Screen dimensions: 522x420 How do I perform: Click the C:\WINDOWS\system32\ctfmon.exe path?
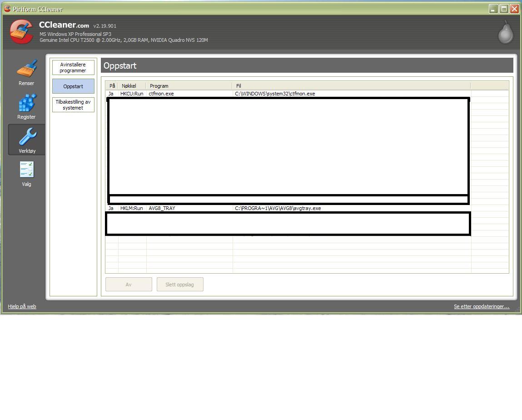tap(275, 94)
